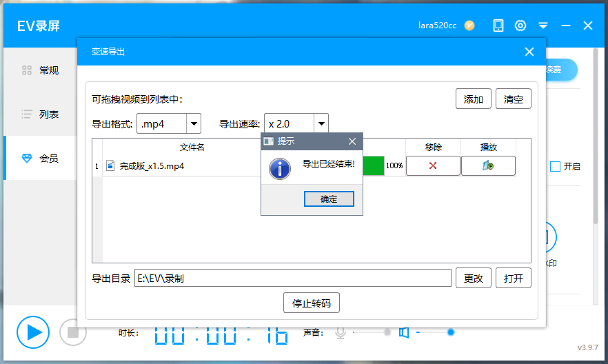
Task: Click the v3.9.7 version label
Action: point(588,347)
